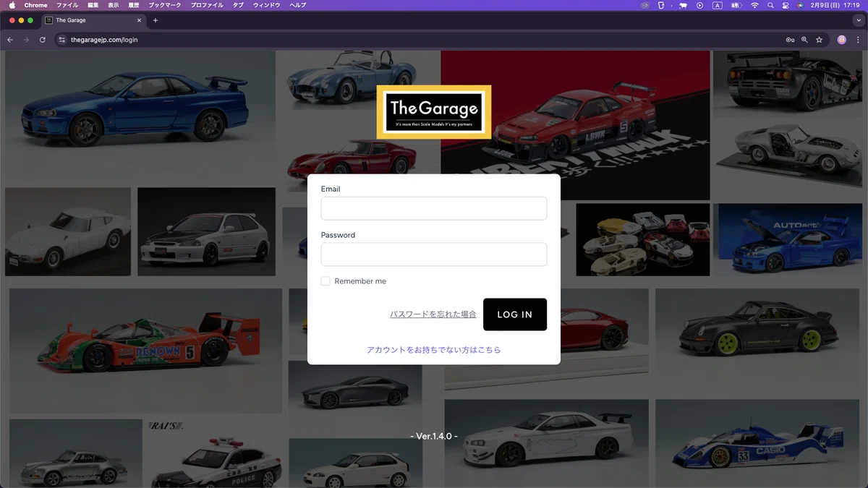Open the Wi-Fi menu bar icon

point(754,5)
